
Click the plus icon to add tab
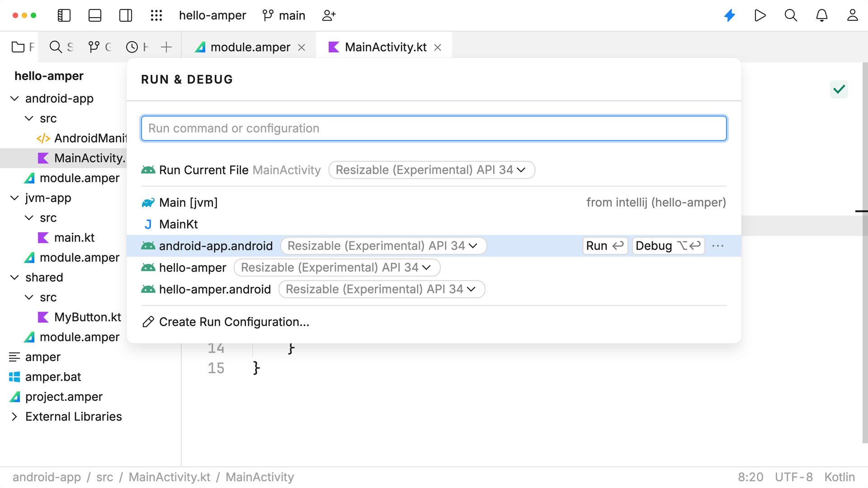tap(166, 47)
